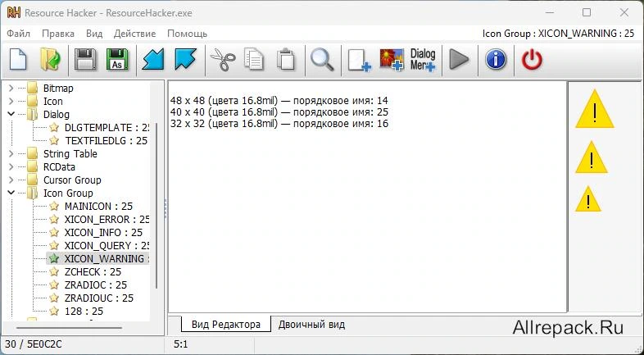Click the Compile script play icon
644x355 pixels.
click(x=459, y=60)
